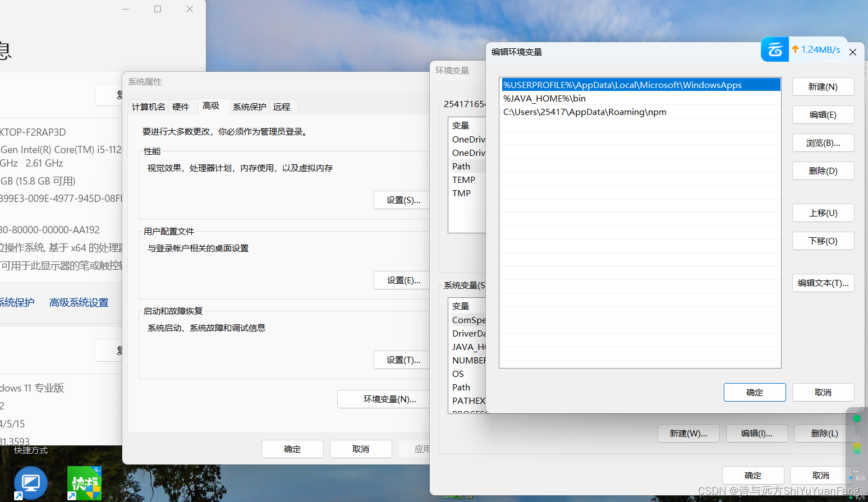Click 浏览(B)... to browse for a folder

pos(823,142)
